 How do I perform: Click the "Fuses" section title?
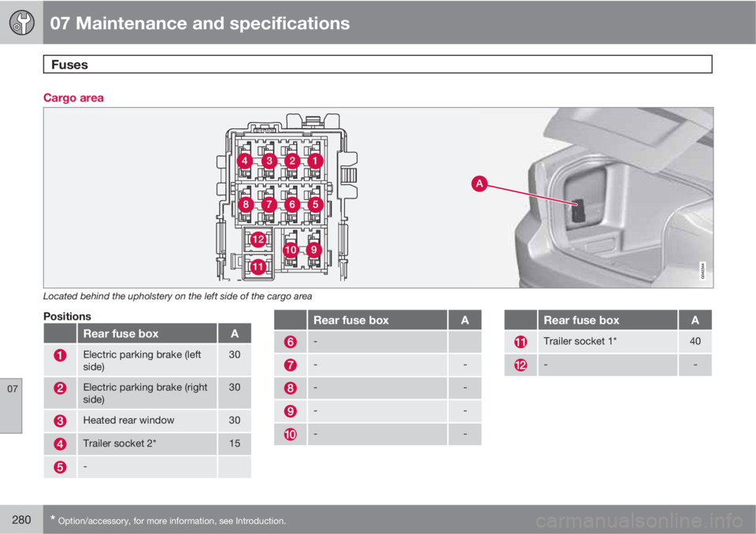pyautogui.click(x=69, y=65)
